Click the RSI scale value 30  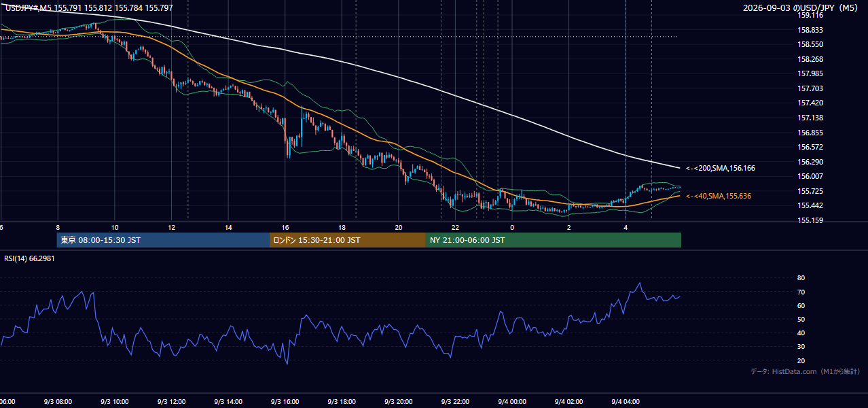click(x=801, y=347)
